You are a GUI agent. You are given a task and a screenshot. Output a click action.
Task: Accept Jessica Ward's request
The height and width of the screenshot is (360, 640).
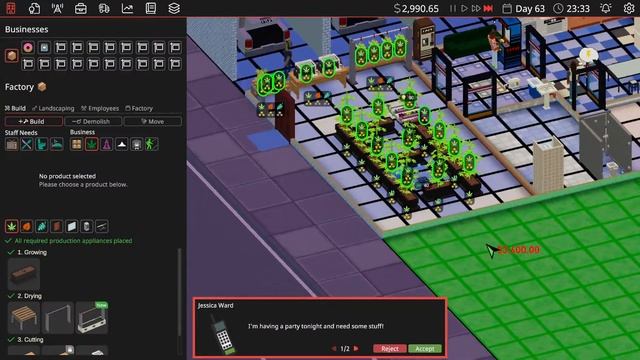click(425, 349)
